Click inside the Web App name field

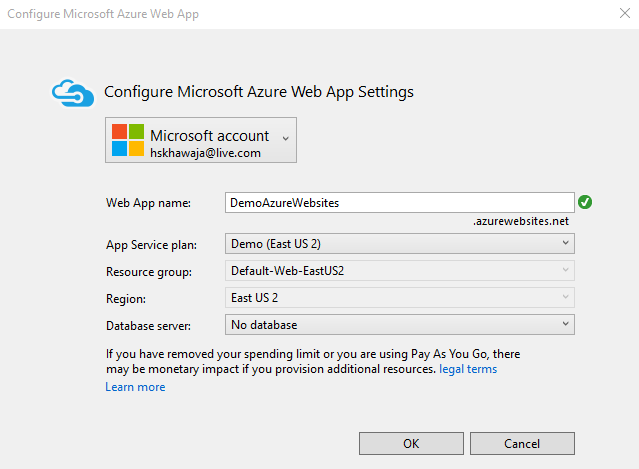tap(400, 203)
